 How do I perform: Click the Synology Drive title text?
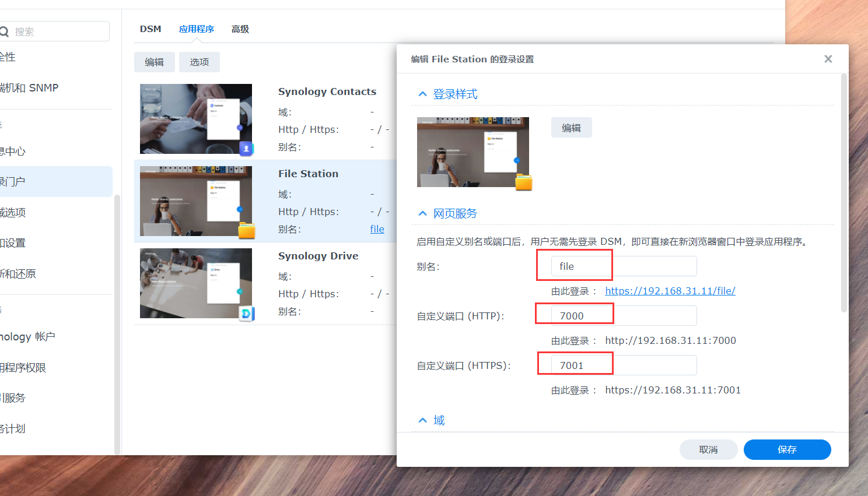(318, 256)
